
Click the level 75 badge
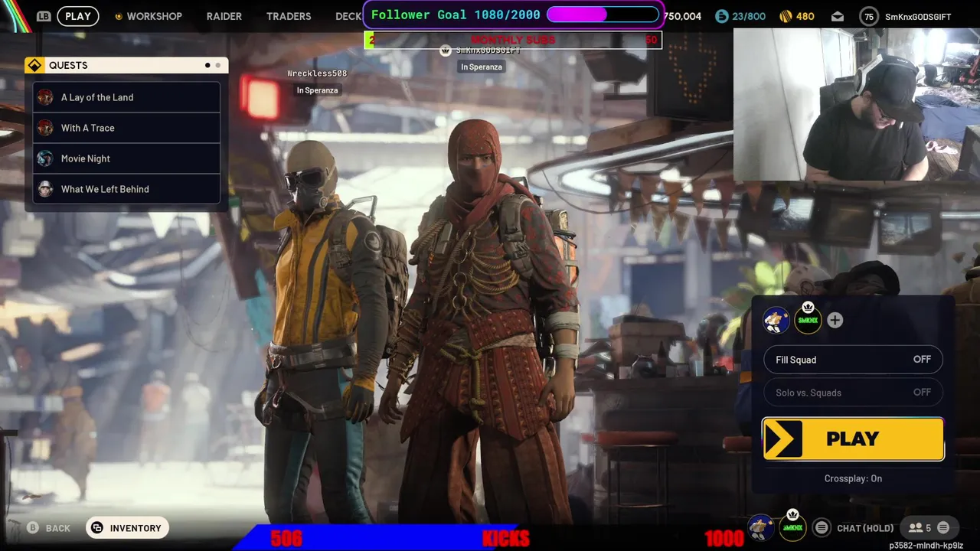868,16
